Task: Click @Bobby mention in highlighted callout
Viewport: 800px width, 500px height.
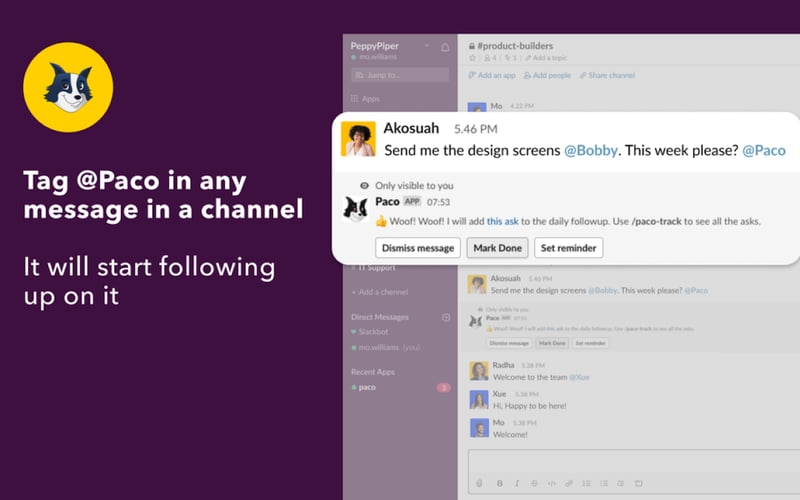Action: click(591, 151)
